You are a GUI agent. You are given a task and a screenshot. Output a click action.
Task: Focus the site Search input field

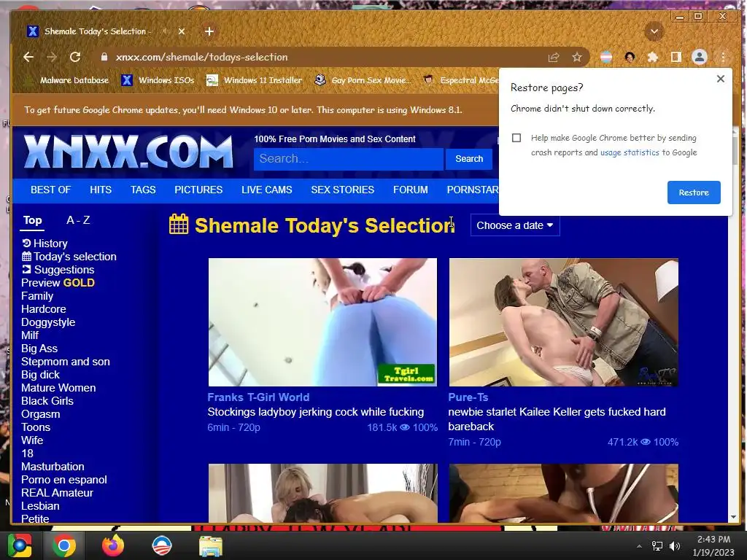click(349, 158)
